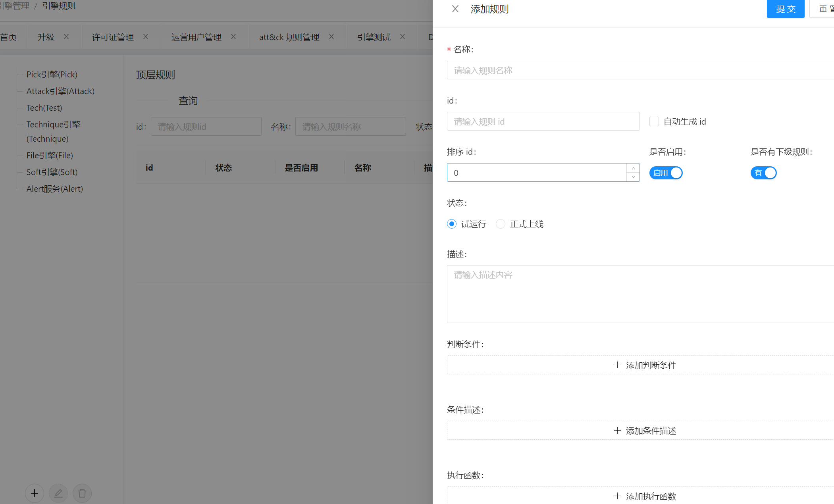Click the add (plus) icon below tree
This screenshot has height=504, width=834.
(x=35, y=493)
